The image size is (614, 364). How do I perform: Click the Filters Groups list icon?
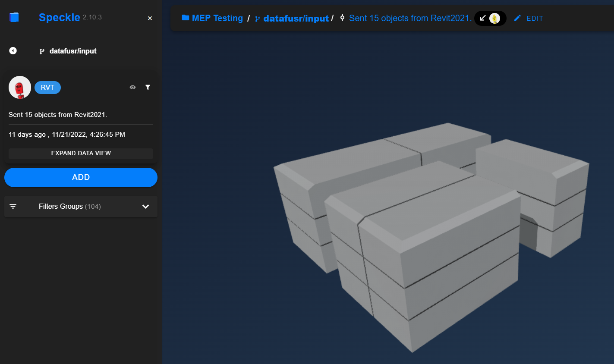point(13,207)
